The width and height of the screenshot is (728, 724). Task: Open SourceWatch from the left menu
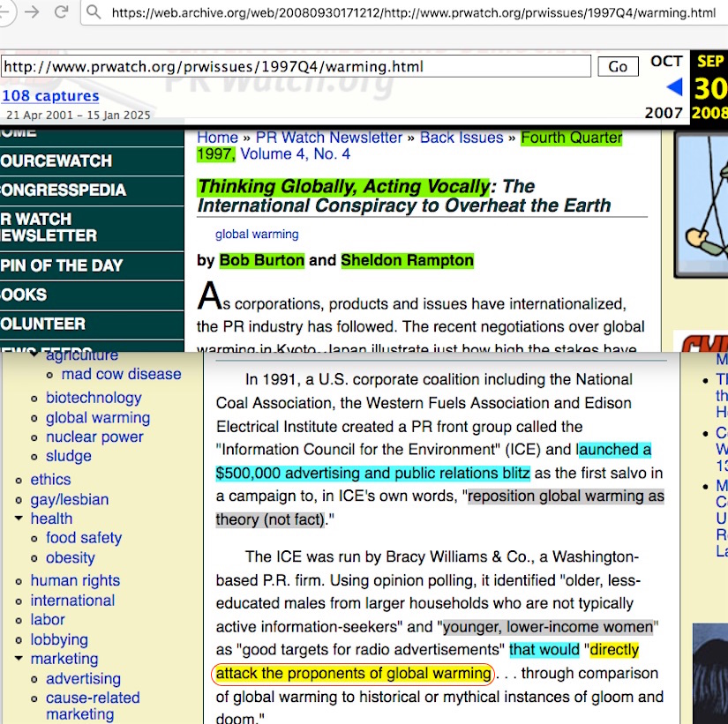point(56,160)
